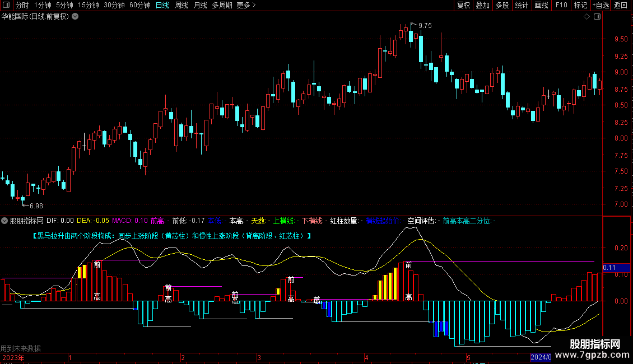
Task: Click the 用到未来数据 notice text
Action: [x=21, y=348]
